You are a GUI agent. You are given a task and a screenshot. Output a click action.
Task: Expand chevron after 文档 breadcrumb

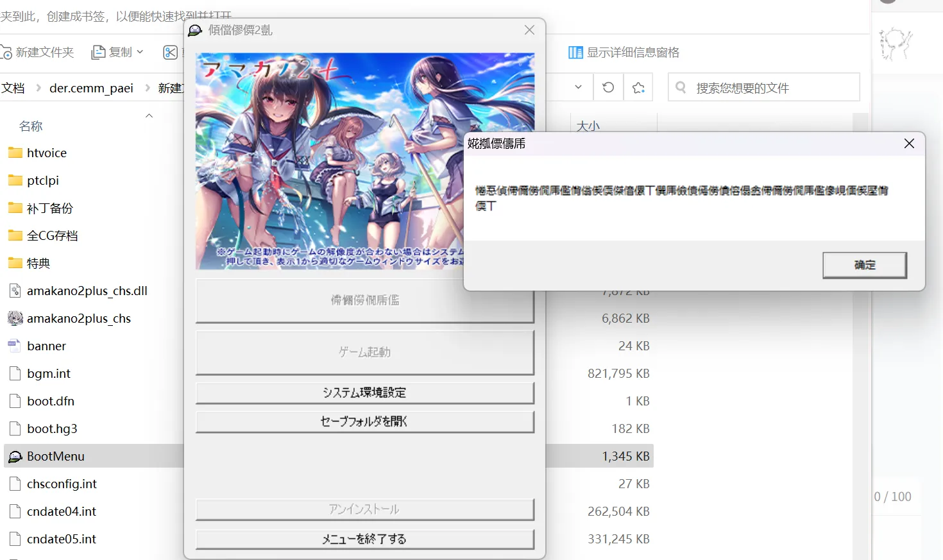coord(38,88)
